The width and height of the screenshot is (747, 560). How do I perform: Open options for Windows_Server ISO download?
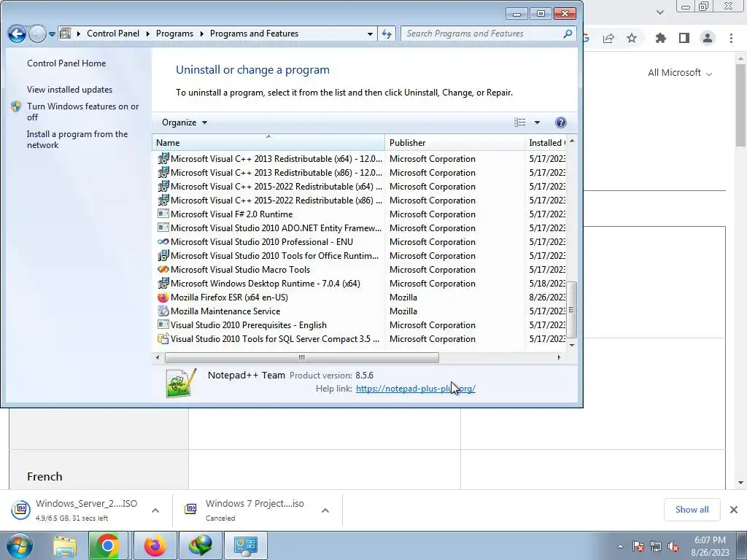click(155, 510)
